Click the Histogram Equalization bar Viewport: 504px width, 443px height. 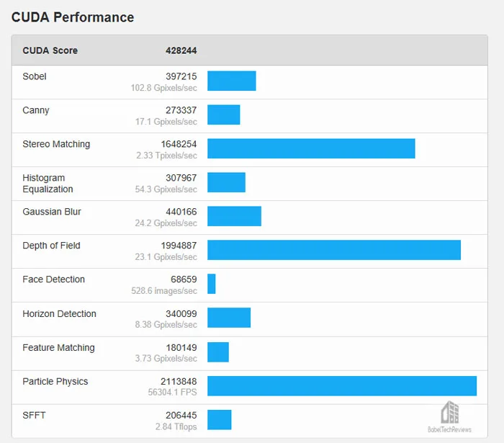pos(227,182)
